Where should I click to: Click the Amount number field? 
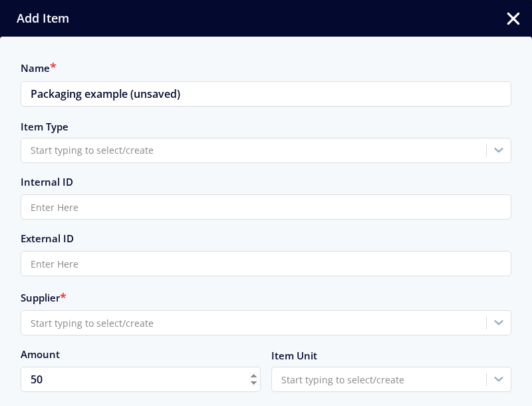point(140,379)
